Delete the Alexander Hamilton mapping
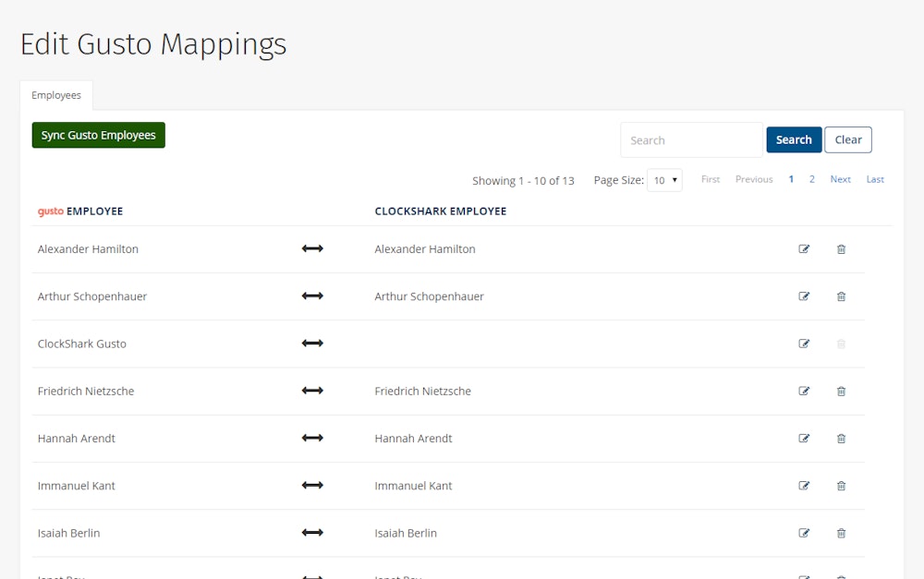The image size is (924, 579). tap(841, 249)
